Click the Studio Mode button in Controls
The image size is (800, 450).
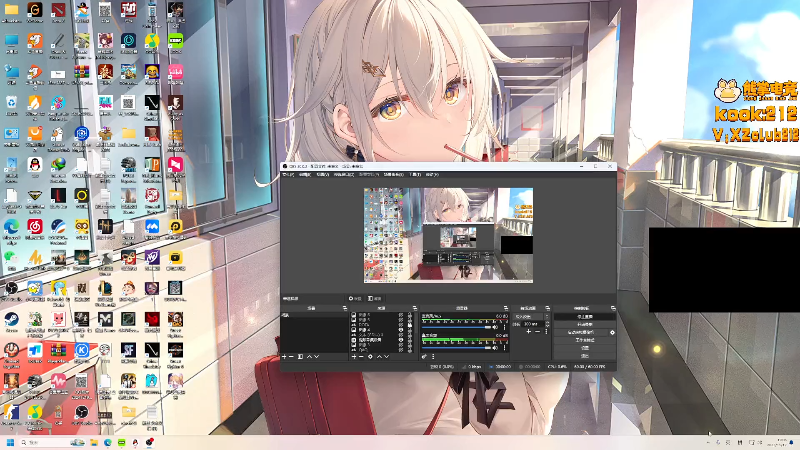point(585,340)
